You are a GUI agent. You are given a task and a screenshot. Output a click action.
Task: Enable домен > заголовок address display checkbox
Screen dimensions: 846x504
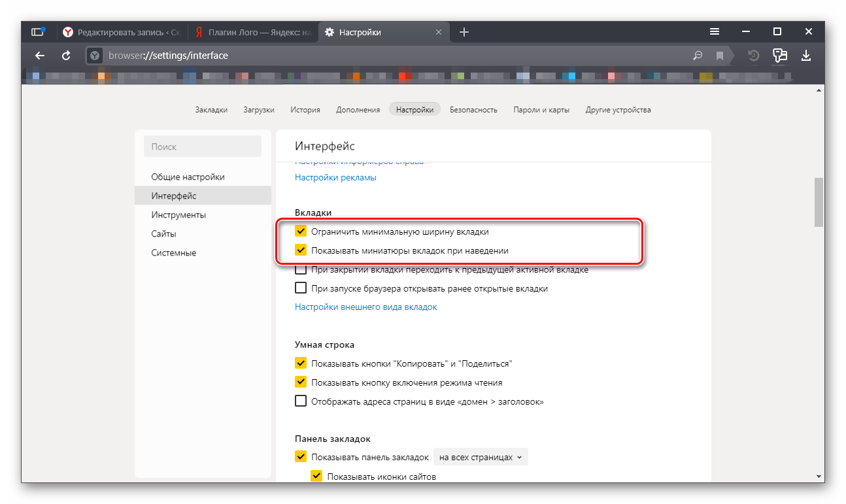(301, 401)
